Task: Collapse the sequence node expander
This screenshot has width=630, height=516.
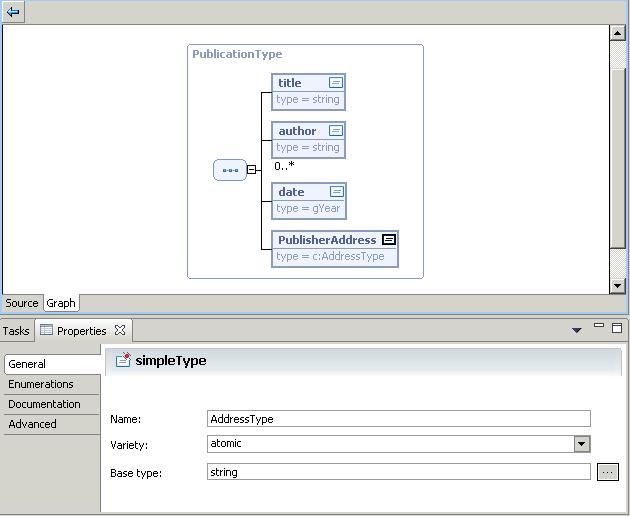Action: pyautogui.click(x=252, y=170)
